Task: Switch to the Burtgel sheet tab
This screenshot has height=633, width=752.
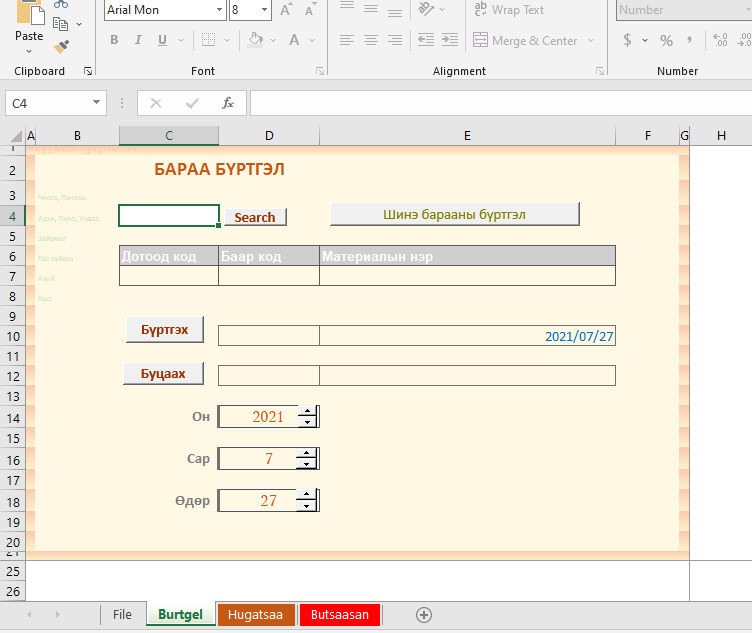Action: (x=180, y=614)
